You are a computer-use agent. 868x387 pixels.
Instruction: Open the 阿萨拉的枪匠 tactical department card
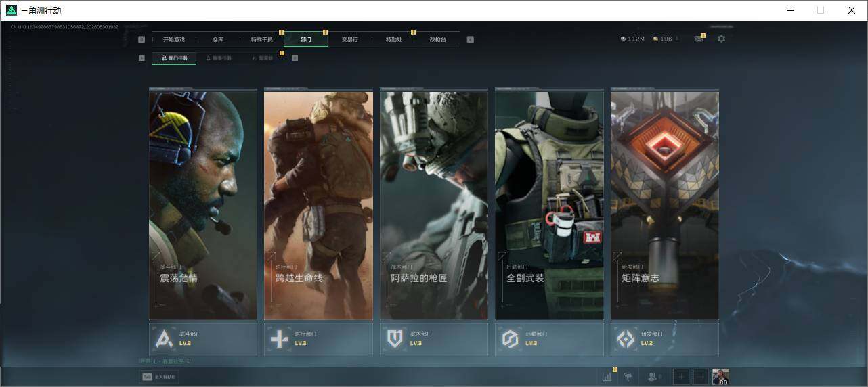pyautogui.click(x=434, y=205)
